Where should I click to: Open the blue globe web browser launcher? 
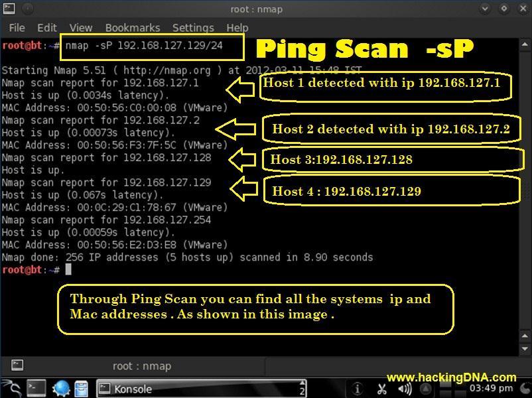[61, 389]
